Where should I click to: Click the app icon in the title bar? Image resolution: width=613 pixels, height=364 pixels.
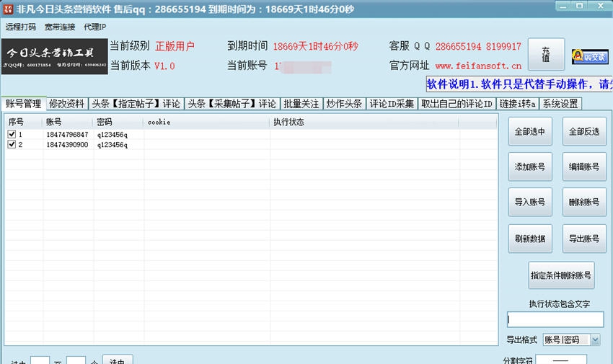(x=8, y=9)
